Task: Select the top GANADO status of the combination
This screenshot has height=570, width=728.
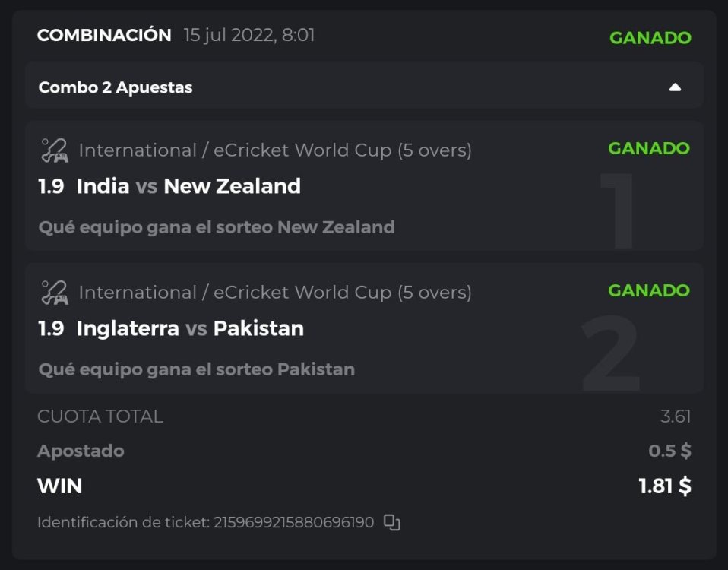Action: coord(650,37)
